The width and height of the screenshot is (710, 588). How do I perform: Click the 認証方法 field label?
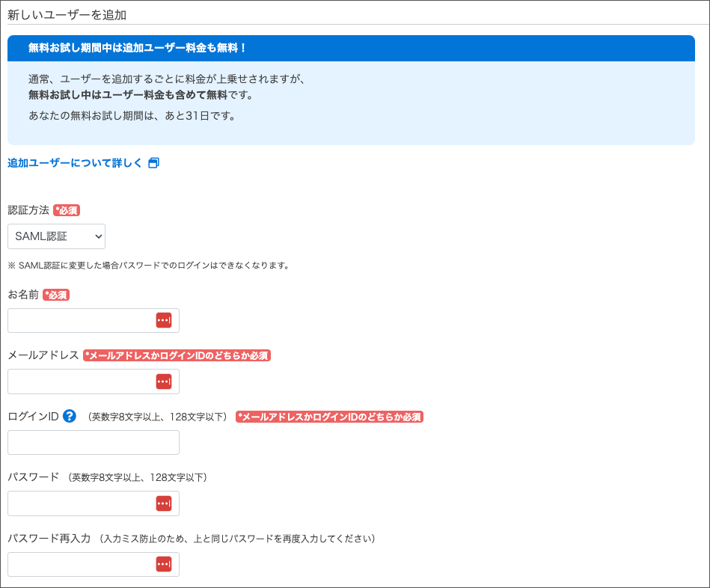point(28,210)
